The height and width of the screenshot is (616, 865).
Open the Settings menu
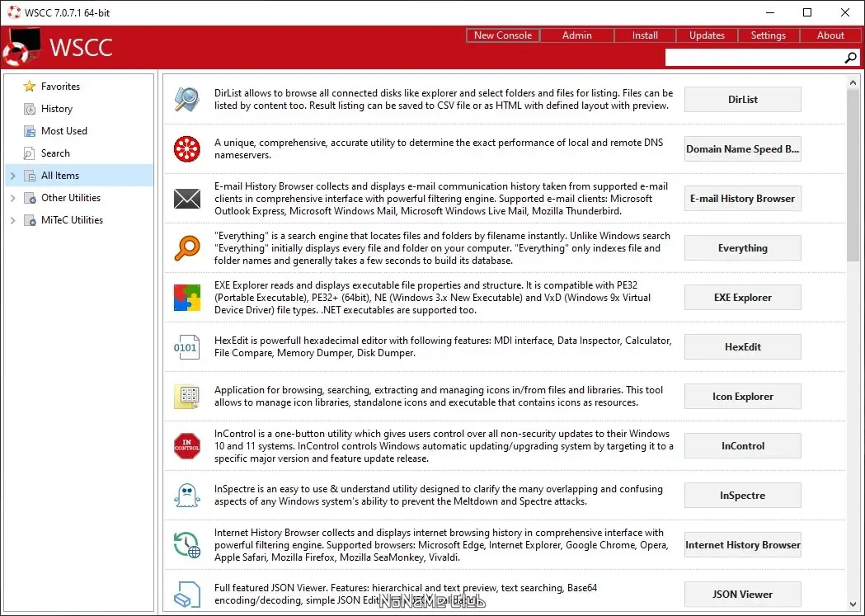pyautogui.click(x=768, y=35)
